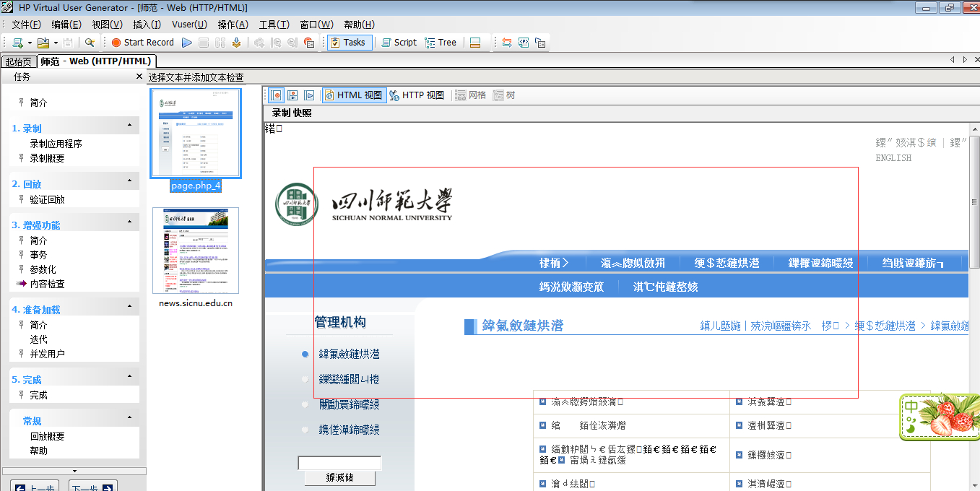Collapse the 3. 增强功能 section
The image size is (980, 491).
[x=129, y=222]
